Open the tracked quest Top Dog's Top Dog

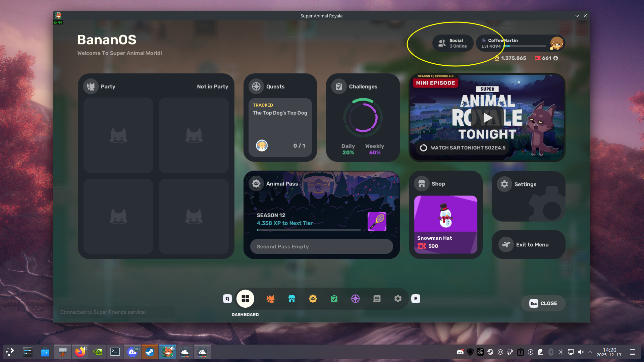280,127
